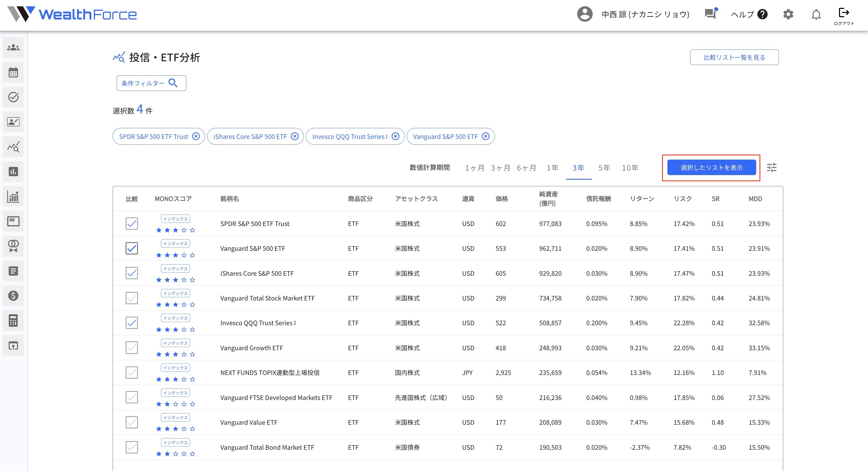Switch the period to 1ヶ月

click(475, 168)
